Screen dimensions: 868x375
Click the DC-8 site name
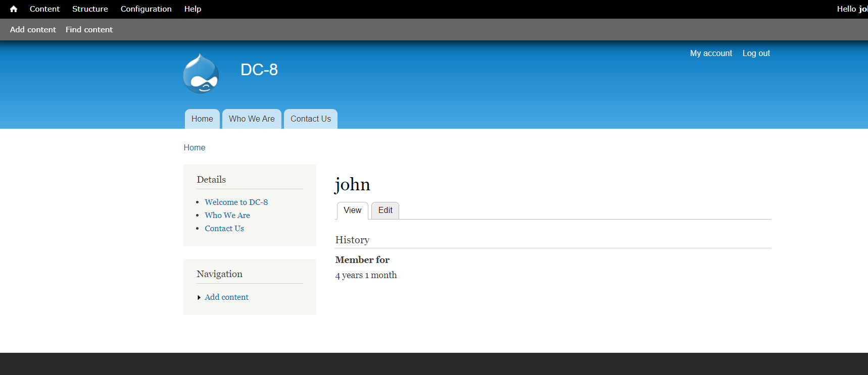(259, 70)
